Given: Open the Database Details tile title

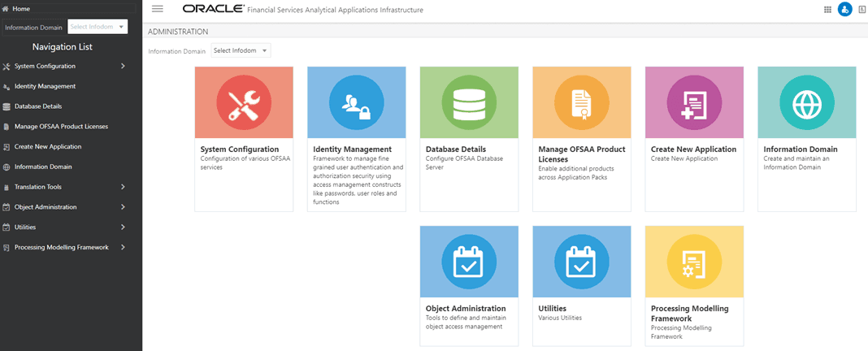Looking at the screenshot, I should [456, 149].
